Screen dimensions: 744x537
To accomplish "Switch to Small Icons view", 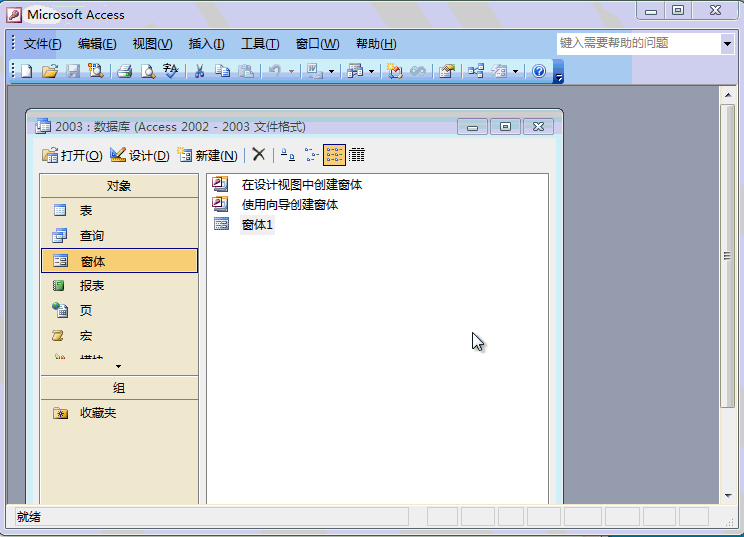I will coord(311,155).
